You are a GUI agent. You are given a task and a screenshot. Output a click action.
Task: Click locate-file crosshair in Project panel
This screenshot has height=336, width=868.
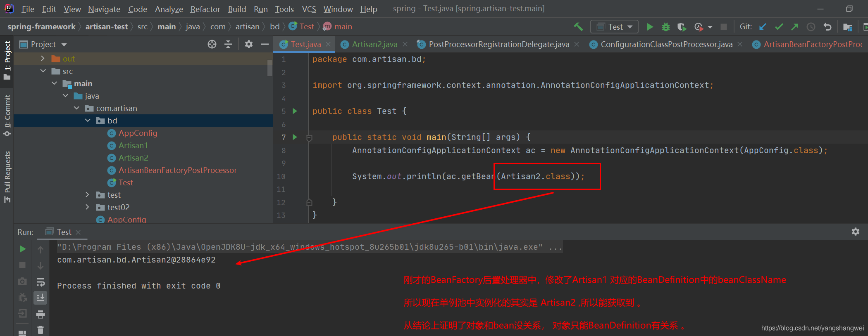point(212,44)
